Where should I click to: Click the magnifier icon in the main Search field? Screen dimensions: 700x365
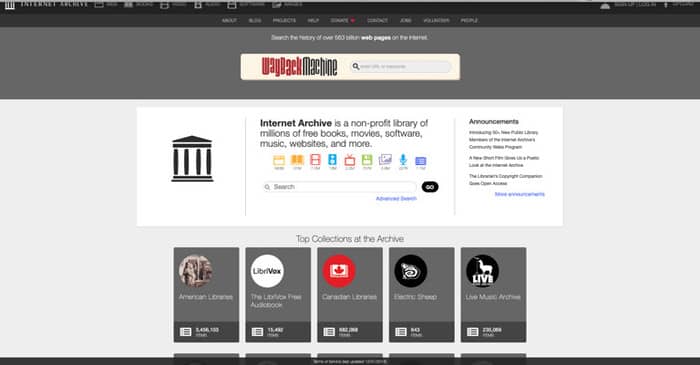pos(267,187)
